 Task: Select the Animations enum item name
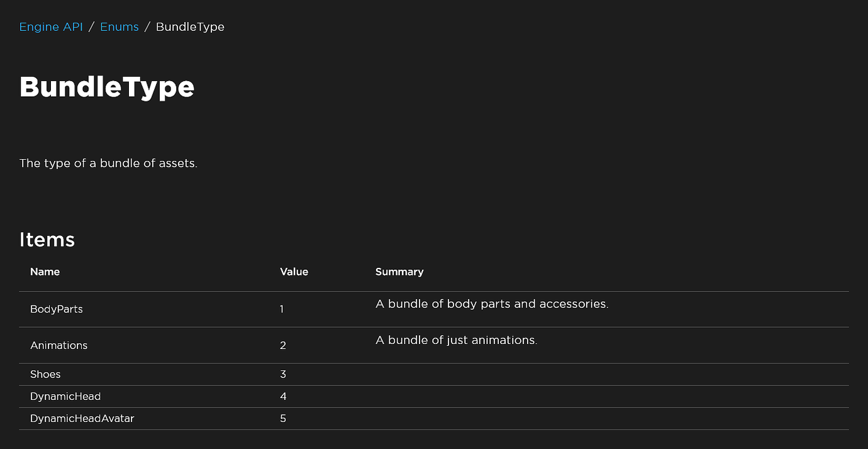point(59,345)
